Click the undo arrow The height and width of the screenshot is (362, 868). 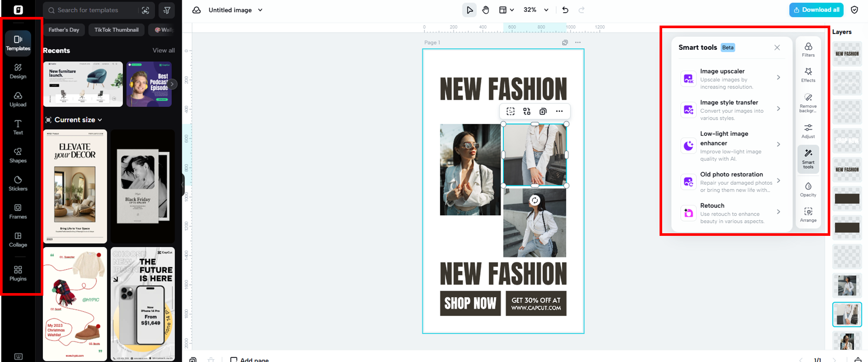pos(565,10)
